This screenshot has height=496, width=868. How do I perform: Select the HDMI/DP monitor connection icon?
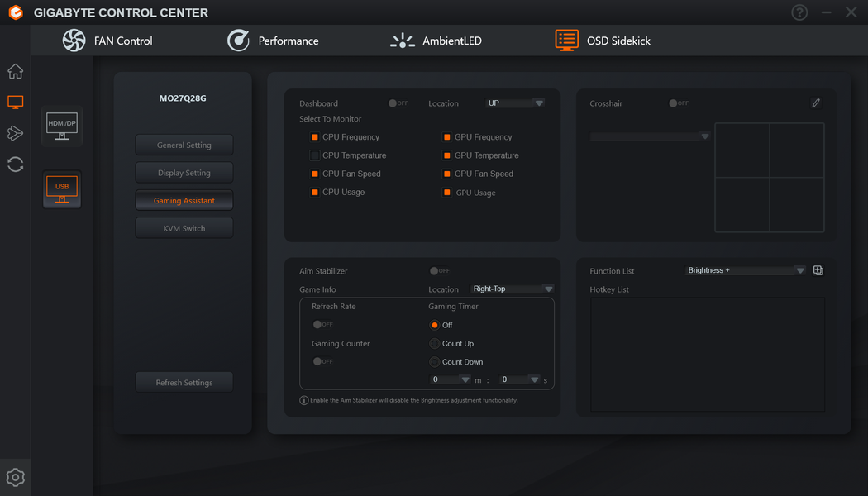pos(62,126)
